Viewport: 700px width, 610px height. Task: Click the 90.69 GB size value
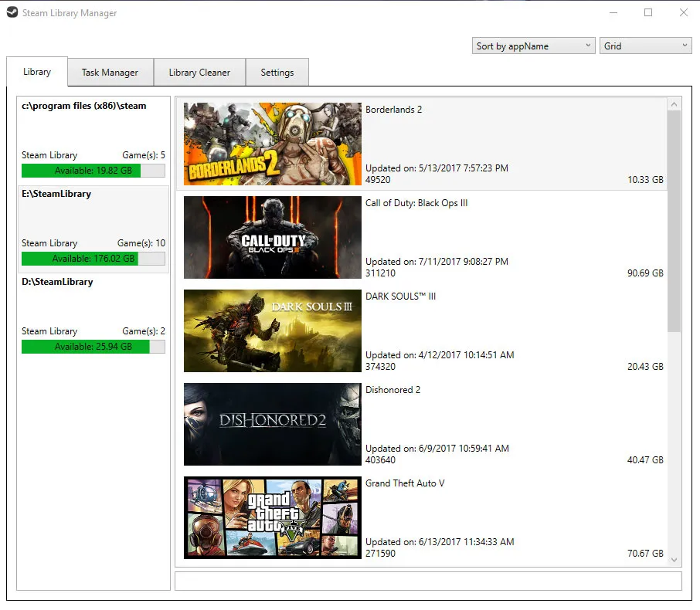[x=646, y=273]
